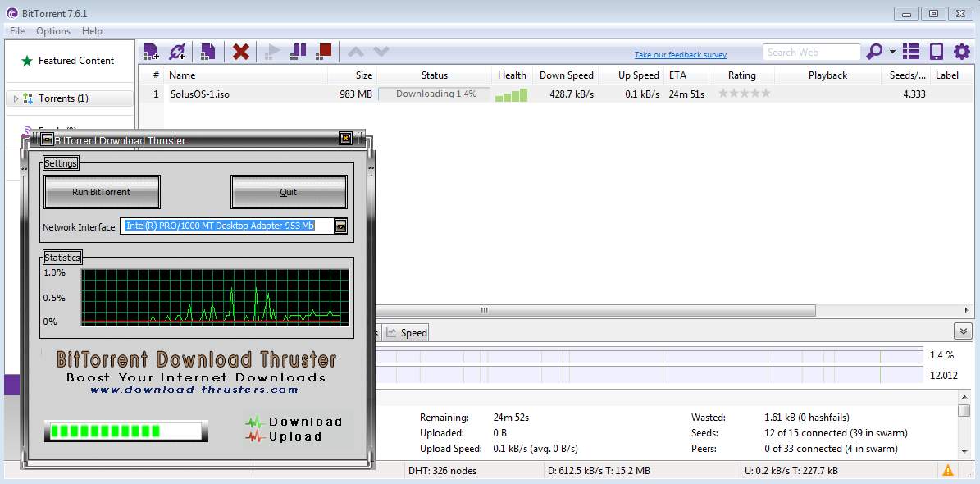Viewport: 980px width, 484px height.
Task: Expand the Torrents (1) tree node
Action: click(x=16, y=98)
